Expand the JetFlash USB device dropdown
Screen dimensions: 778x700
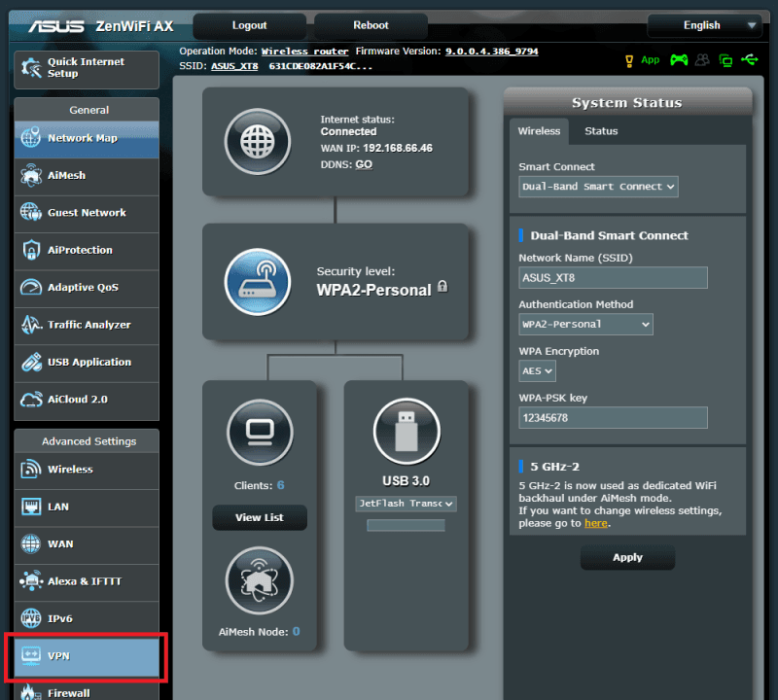coord(406,504)
